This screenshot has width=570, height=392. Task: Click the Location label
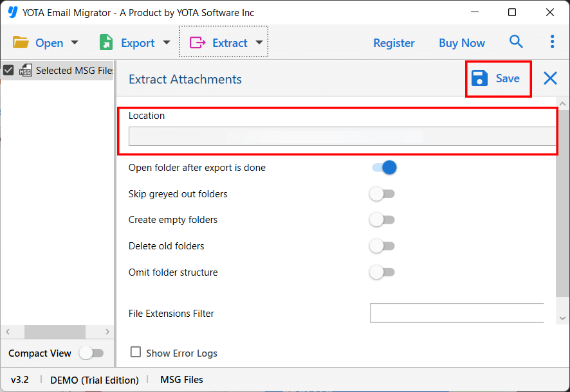(147, 116)
